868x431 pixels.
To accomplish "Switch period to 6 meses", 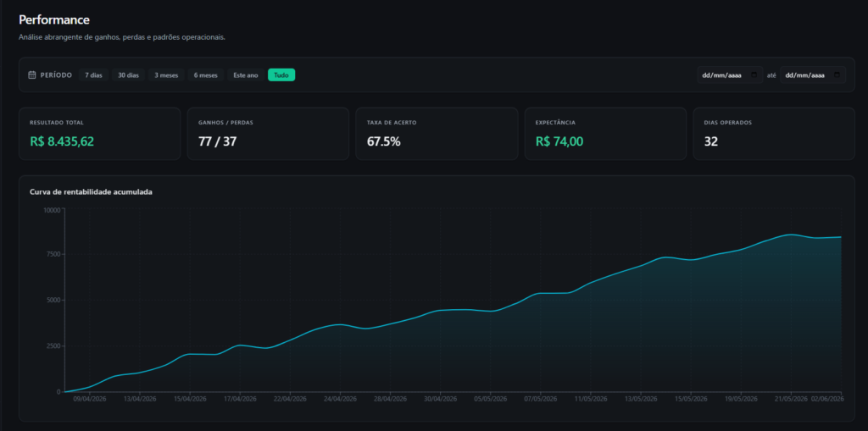I will (x=205, y=75).
